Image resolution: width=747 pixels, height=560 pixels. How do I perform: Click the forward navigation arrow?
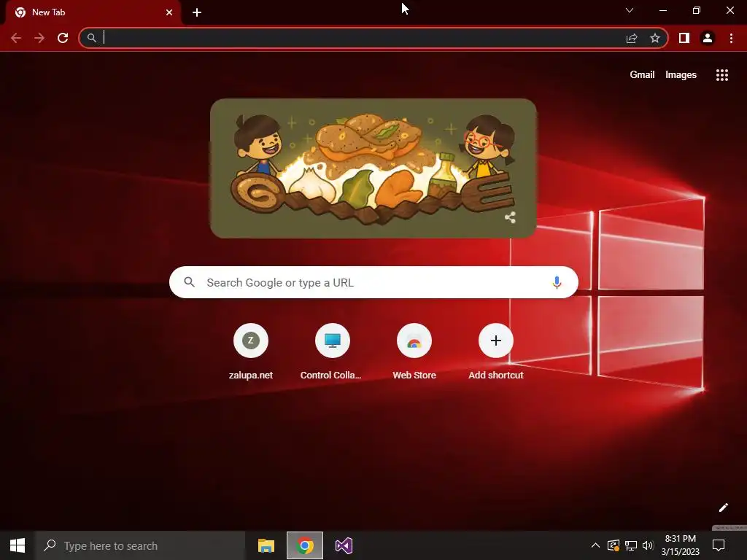pos(39,38)
